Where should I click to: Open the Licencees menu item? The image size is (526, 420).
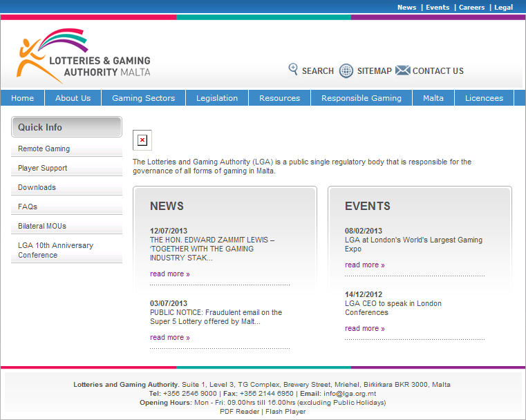pos(484,98)
